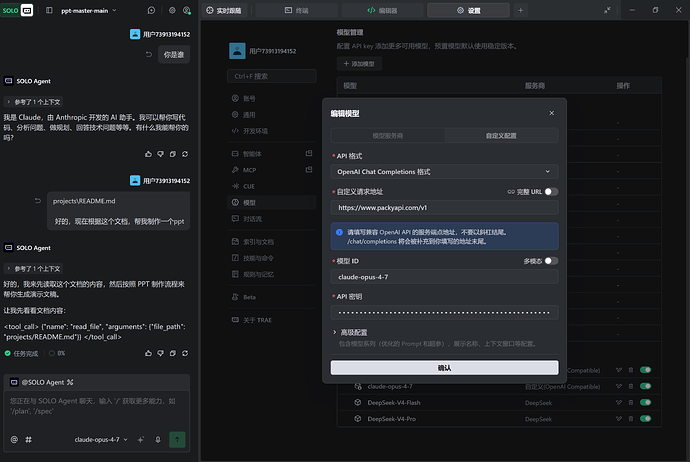
Task: Toggle the 多模态 switch
Action: pyautogui.click(x=551, y=261)
